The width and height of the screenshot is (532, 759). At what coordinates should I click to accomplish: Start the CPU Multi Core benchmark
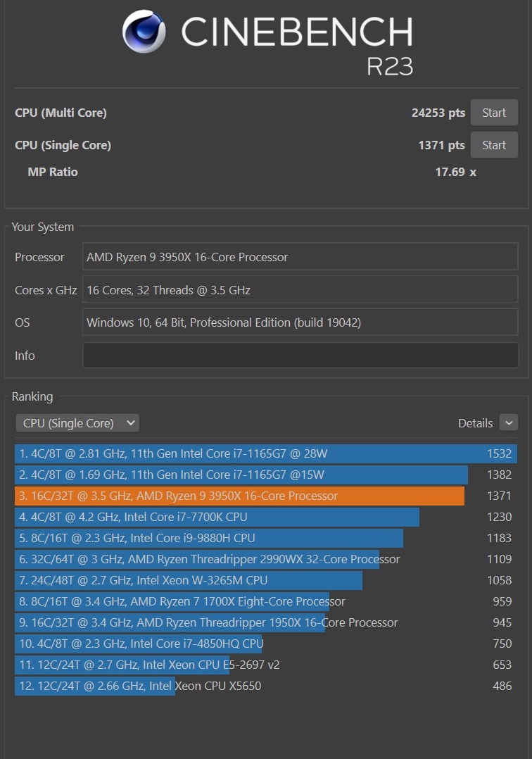click(493, 113)
